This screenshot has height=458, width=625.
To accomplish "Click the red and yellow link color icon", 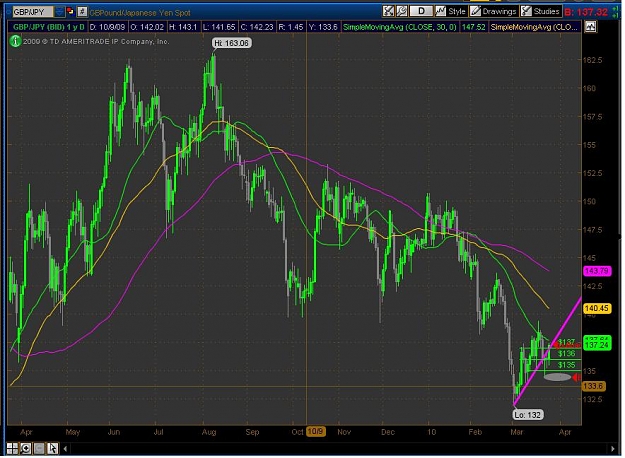I will click(x=71, y=12).
